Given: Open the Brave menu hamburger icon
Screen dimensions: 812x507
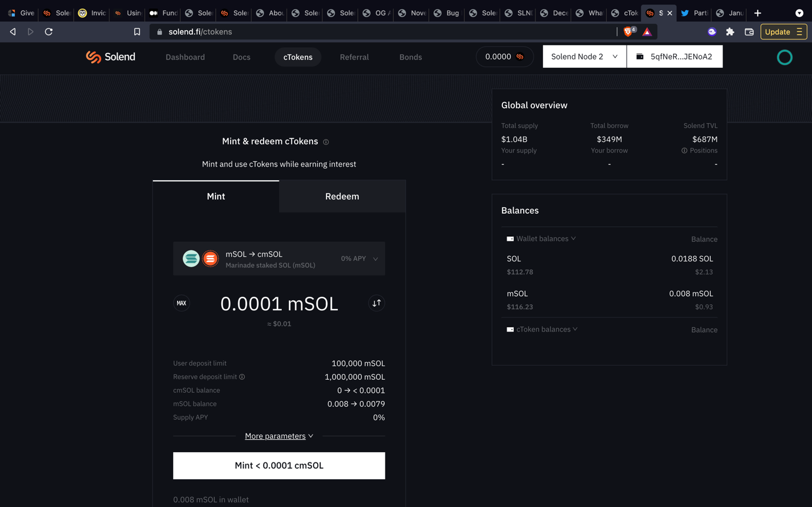Looking at the screenshot, I should coord(799,32).
